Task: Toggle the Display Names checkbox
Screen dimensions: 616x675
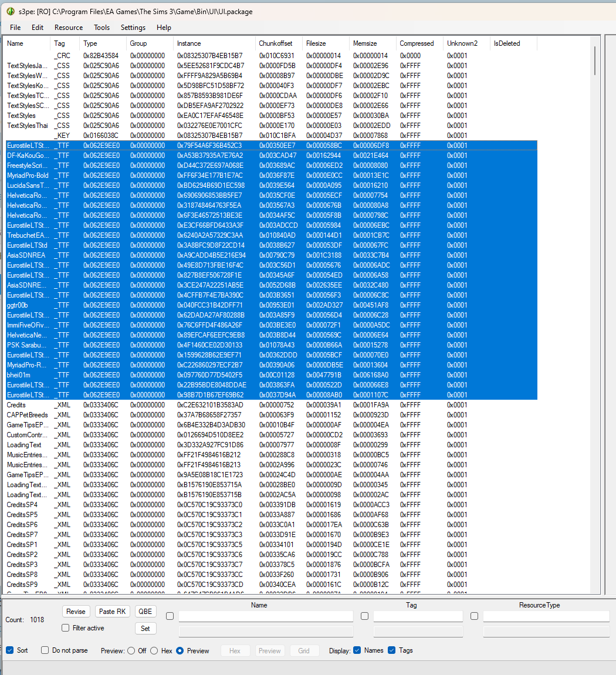Action: (x=357, y=650)
